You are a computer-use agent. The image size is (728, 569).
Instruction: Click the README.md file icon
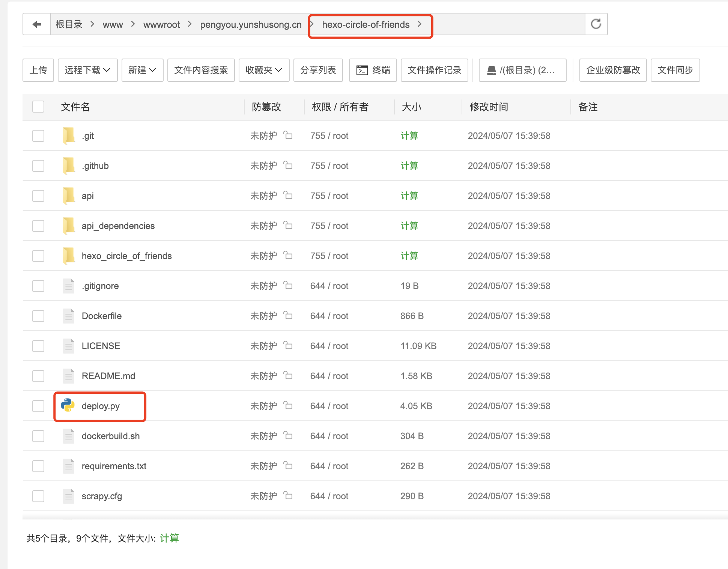coord(68,376)
